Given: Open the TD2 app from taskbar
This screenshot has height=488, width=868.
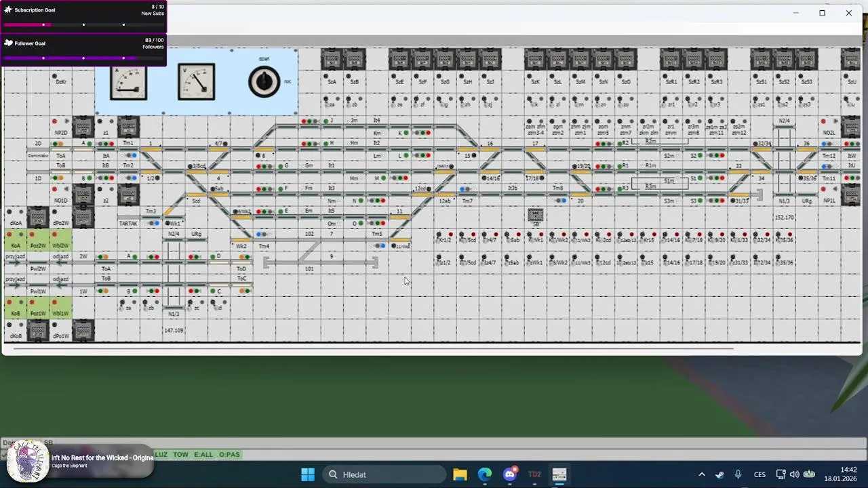Looking at the screenshot, I should [x=534, y=474].
